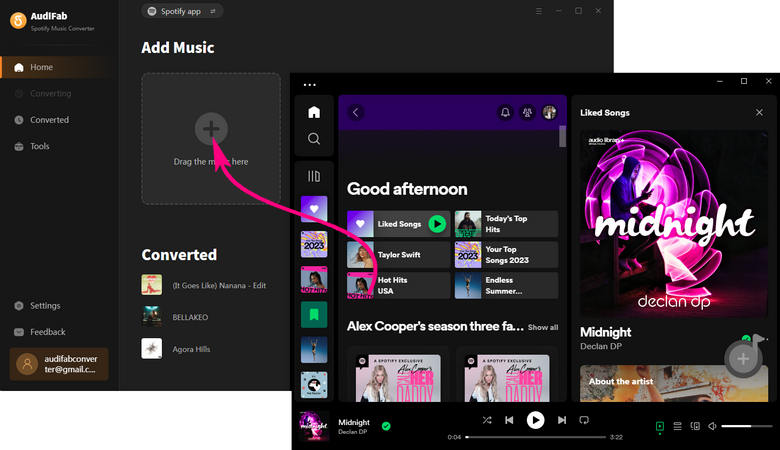Open Declan DP artist link in side panel

[x=601, y=346]
